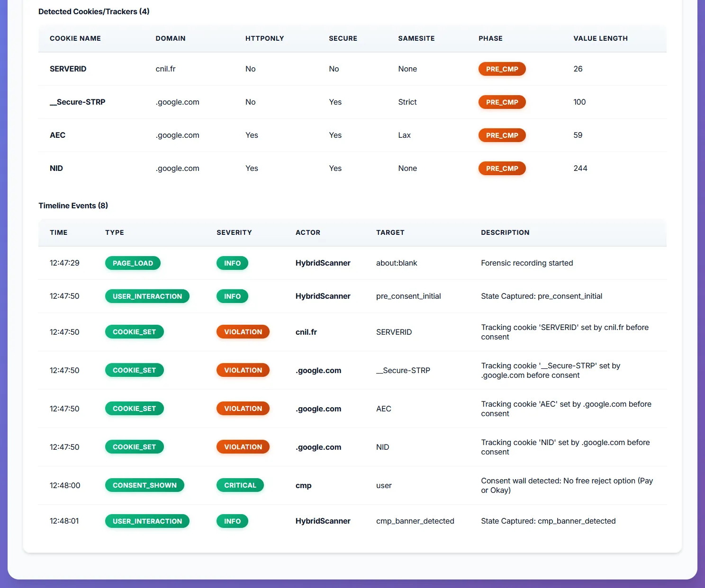Select the VIOLATION badge for the AEC cookie event
This screenshot has width=705, height=588.
pos(243,408)
